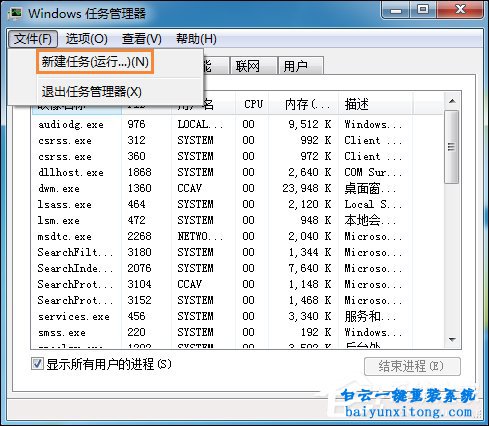Select the smss.exe process

(238, 332)
